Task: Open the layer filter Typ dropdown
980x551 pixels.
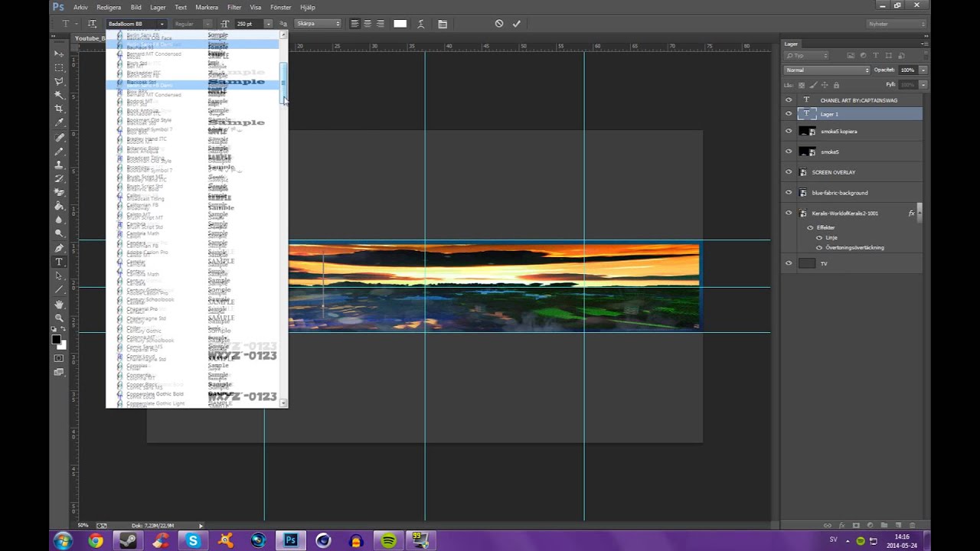Action: click(x=807, y=56)
